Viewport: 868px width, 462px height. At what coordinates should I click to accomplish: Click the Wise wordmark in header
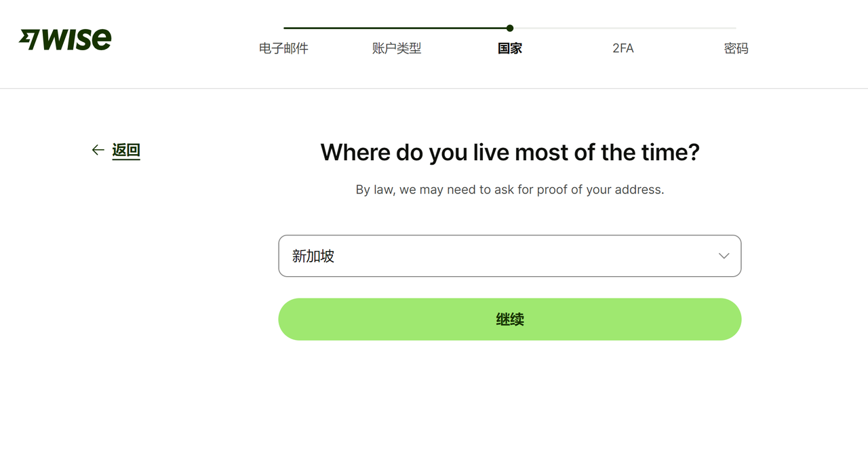76,39
